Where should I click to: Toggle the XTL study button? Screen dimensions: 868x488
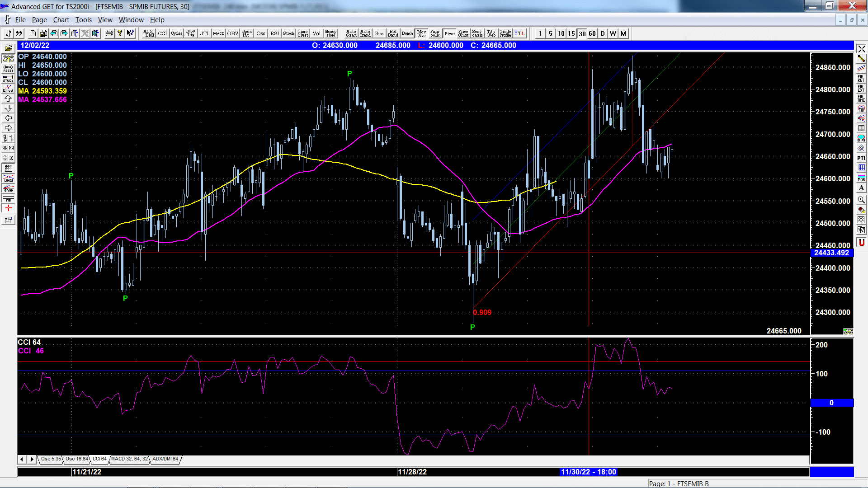click(519, 33)
